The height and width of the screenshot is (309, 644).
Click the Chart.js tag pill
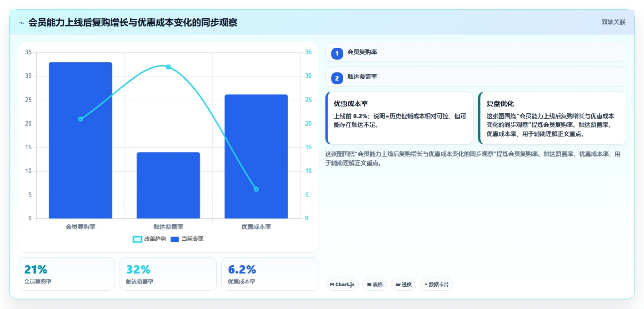click(342, 284)
